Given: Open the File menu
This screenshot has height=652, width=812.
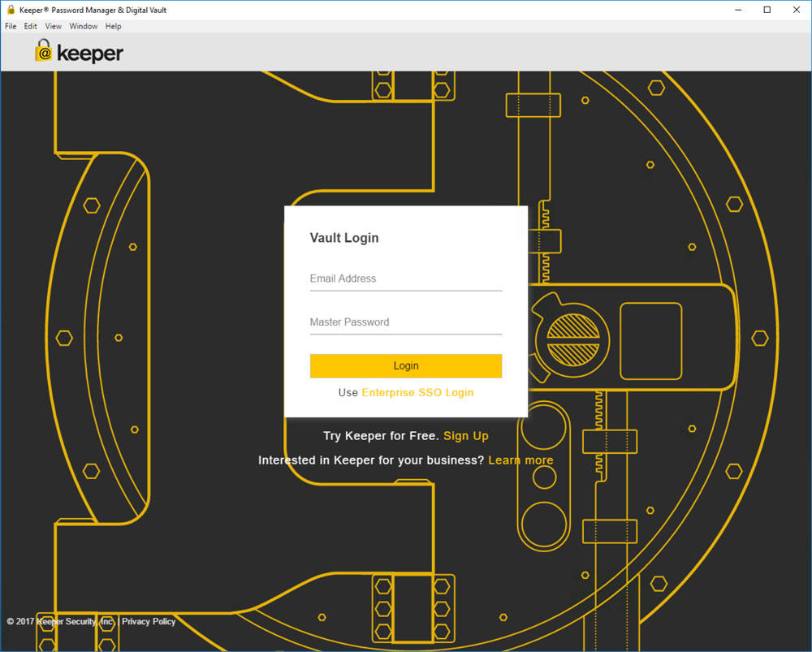Looking at the screenshot, I should click(x=11, y=26).
